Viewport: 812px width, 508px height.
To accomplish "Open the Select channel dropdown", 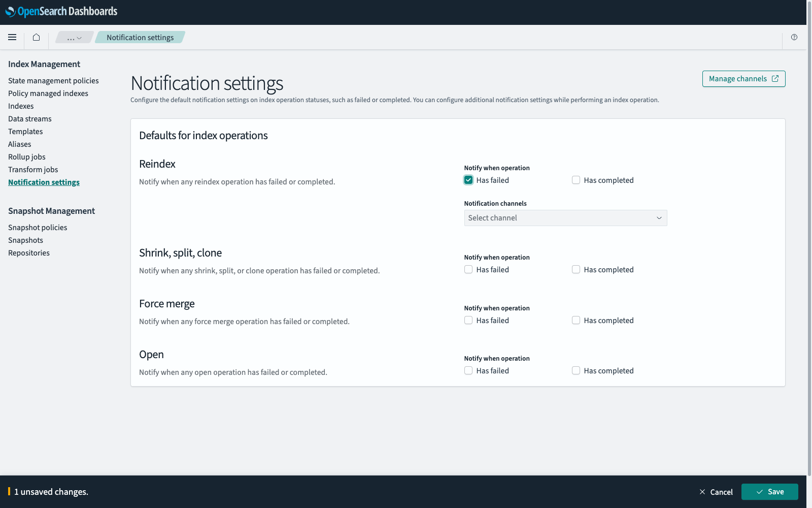I will pos(565,218).
